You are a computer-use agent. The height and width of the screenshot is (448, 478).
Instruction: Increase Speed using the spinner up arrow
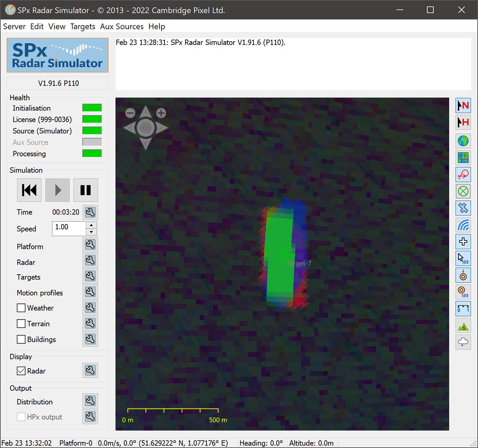pos(91,226)
